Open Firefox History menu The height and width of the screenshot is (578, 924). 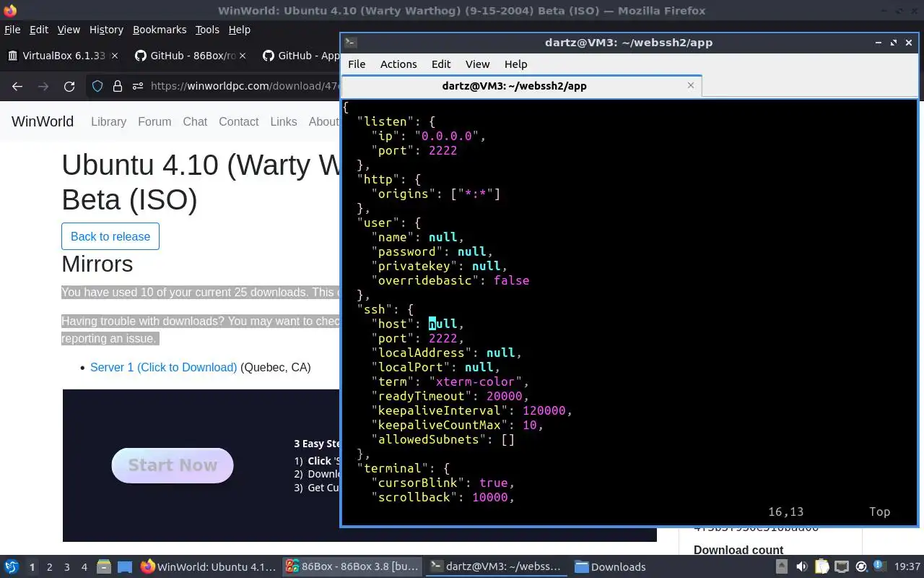pyautogui.click(x=106, y=30)
